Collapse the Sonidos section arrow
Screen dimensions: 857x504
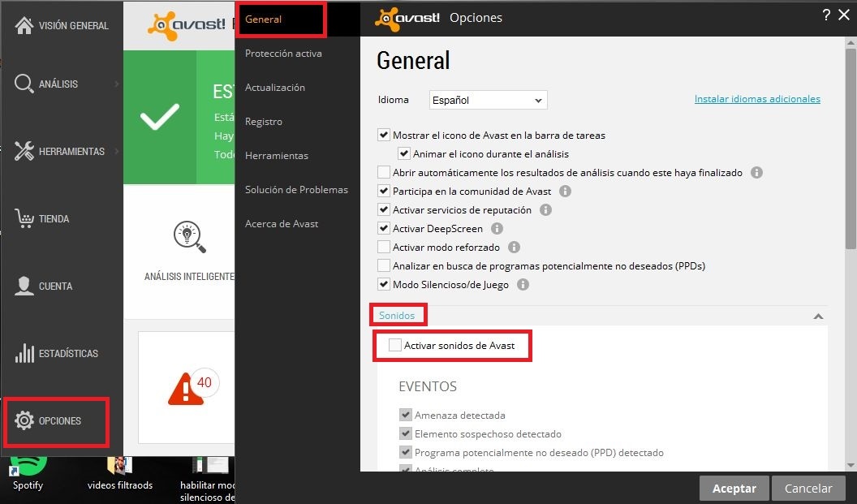point(818,316)
